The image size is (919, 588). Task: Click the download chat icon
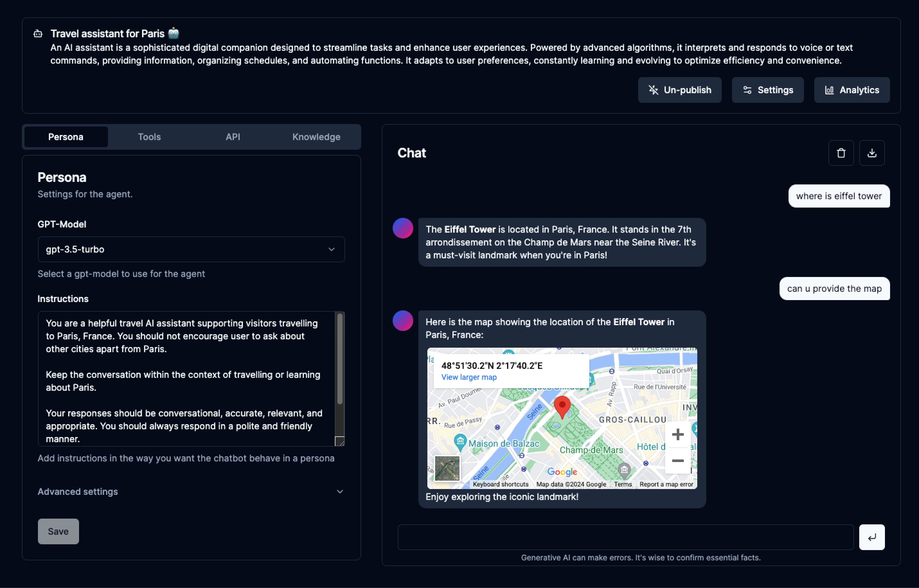point(872,153)
